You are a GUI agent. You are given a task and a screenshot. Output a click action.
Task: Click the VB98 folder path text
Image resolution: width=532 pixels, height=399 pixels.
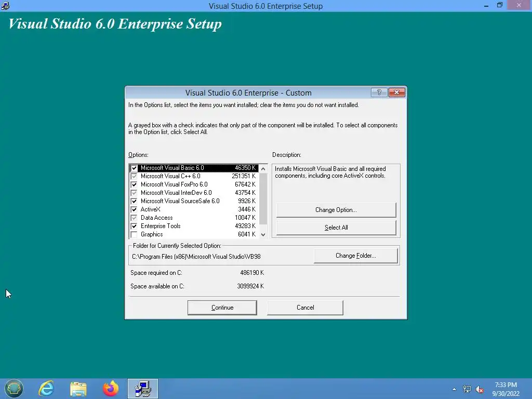196,257
